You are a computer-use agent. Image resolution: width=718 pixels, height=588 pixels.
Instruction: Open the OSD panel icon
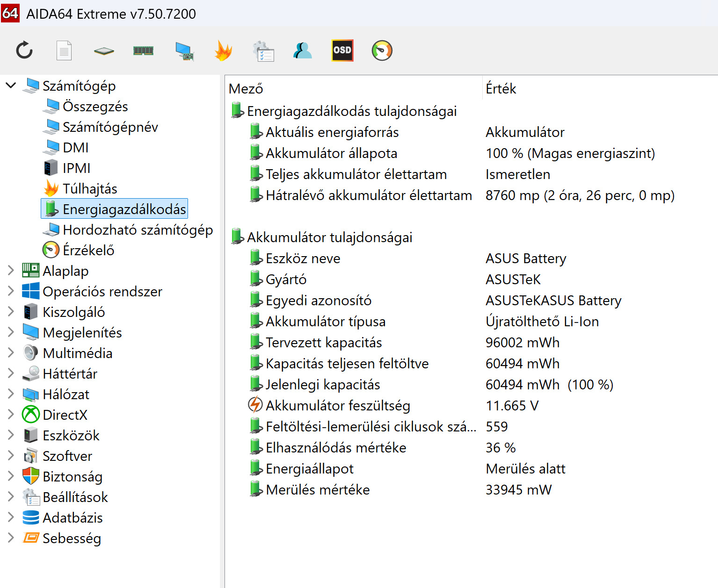point(342,50)
